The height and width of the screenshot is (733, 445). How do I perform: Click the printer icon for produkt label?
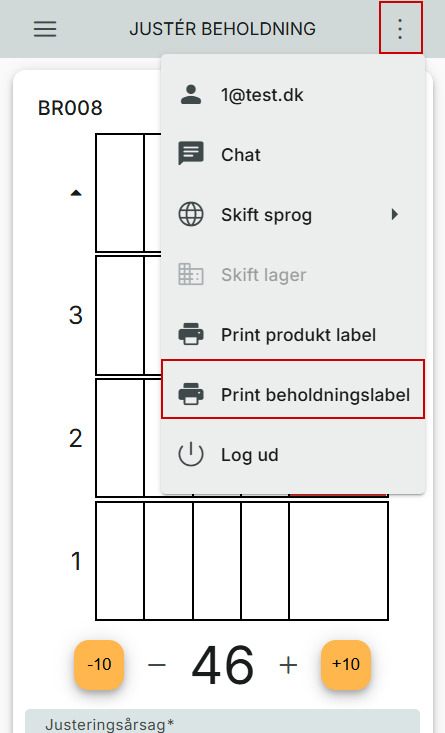(191, 334)
